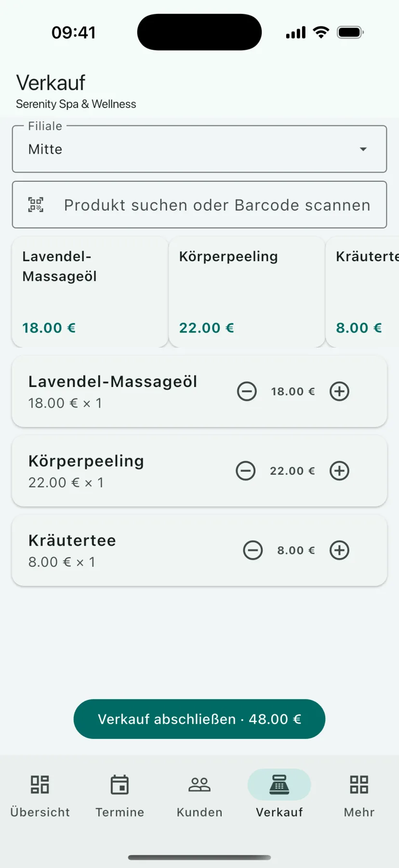
Task: Tap plus icon on Körperpeeling row
Action: pos(339,471)
